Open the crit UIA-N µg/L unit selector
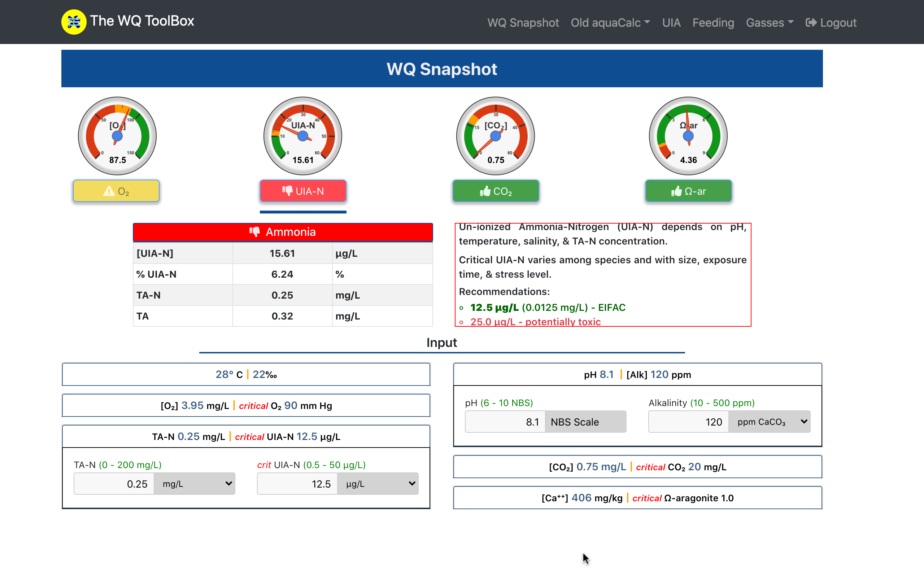The height and width of the screenshot is (577, 924). [378, 484]
